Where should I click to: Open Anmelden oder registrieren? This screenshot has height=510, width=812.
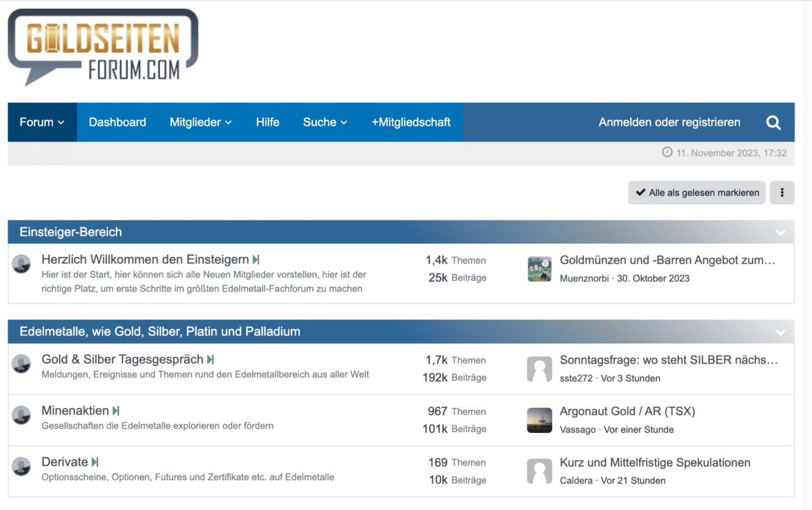(x=669, y=122)
